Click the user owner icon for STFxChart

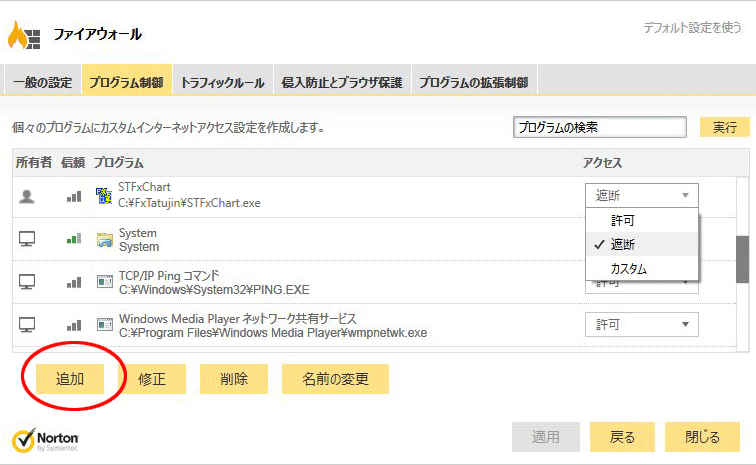(27, 196)
